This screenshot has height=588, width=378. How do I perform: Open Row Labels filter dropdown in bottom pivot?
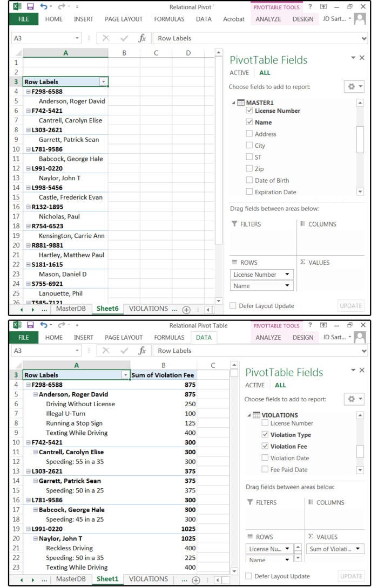point(125,375)
